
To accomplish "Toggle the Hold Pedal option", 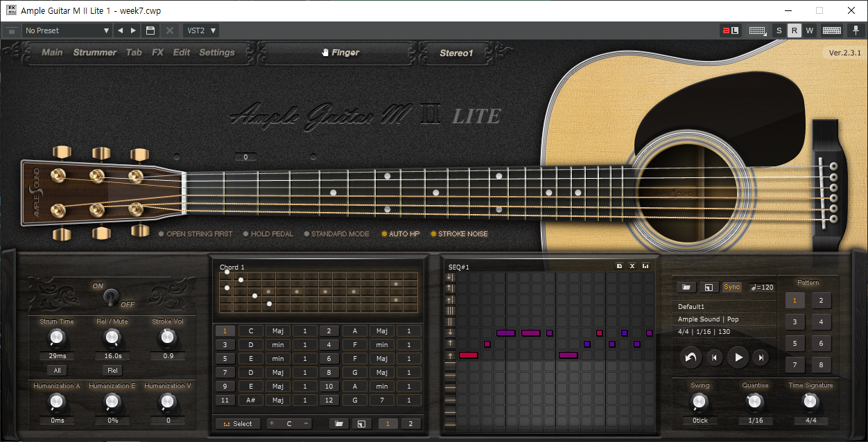I will click(268, 234).
